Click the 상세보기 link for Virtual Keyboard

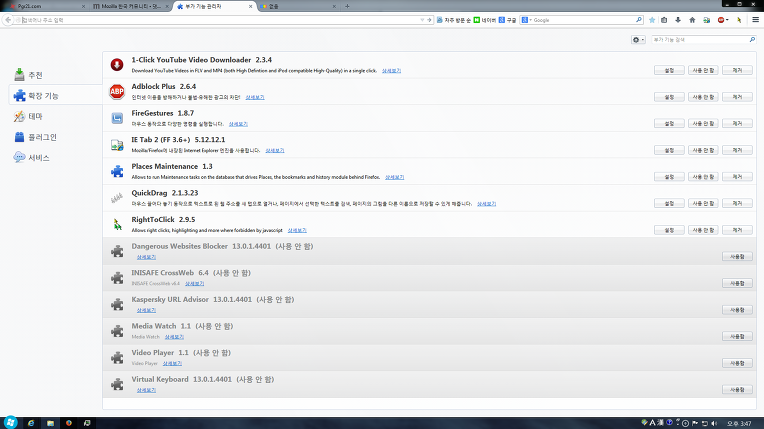click(x=146, y=390)
